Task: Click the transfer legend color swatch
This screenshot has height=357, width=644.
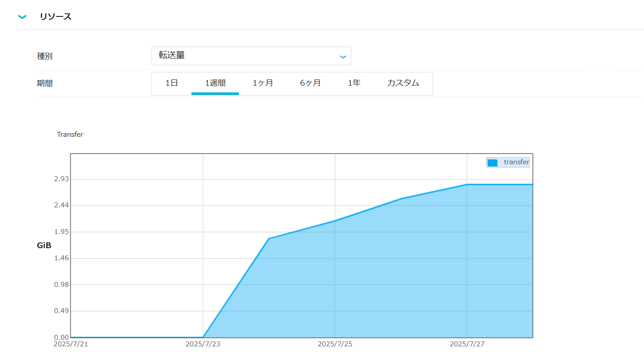Action: [492, 163]
